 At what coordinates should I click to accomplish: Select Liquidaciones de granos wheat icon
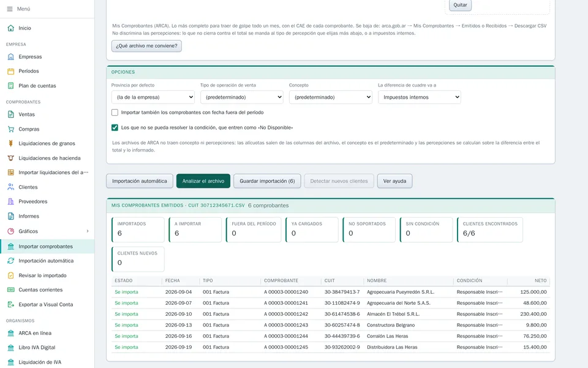(x=11, y=144)
